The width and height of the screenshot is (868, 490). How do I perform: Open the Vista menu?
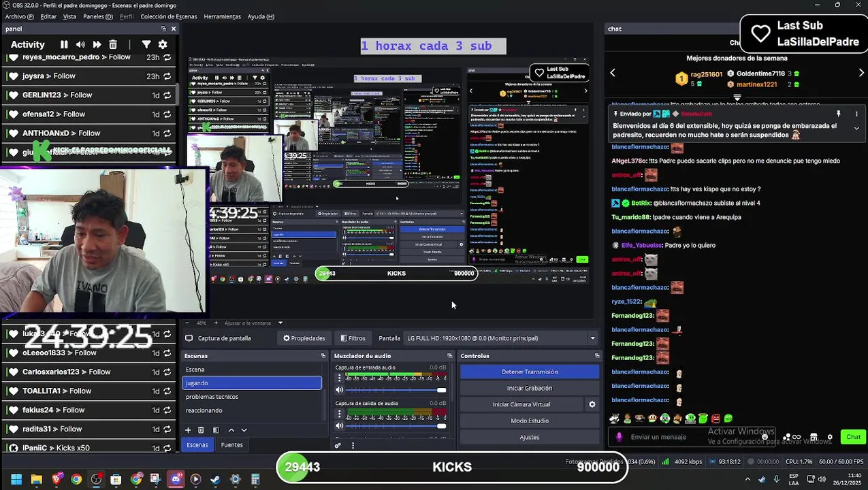tap(69, 16)
